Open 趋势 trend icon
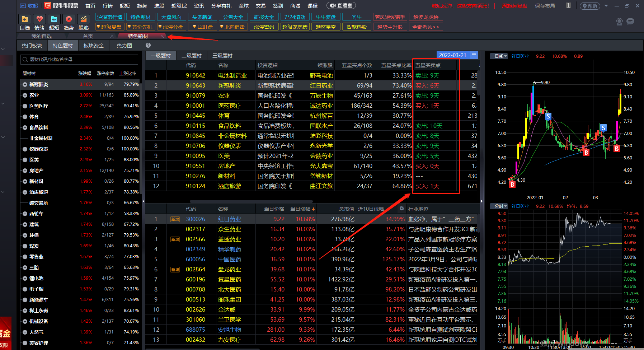The image size is (644, 350). point(69,19)
